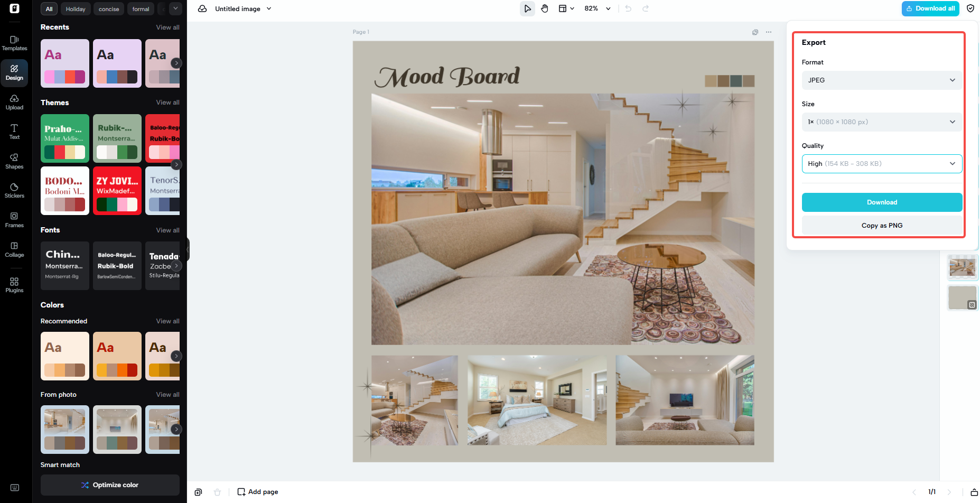The width and height of the screenshot is (980, 503).
Task: Select the Chin Montserrat font pairing
Action: (x=65, y=266)
